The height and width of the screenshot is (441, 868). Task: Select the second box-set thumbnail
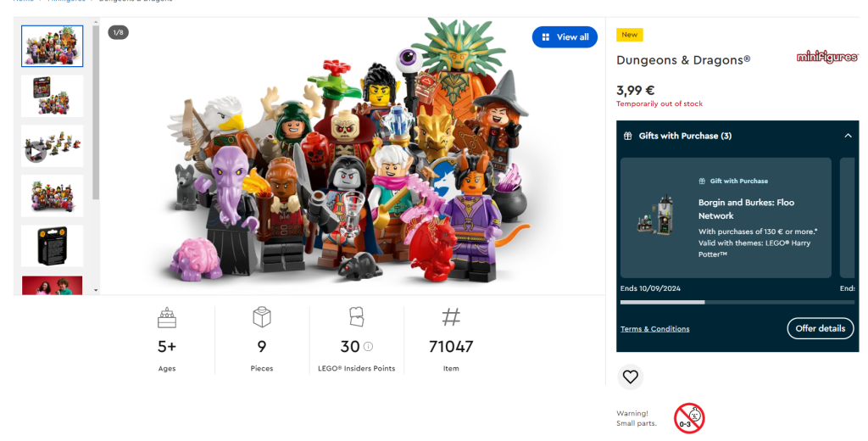(x=53, y=96)
